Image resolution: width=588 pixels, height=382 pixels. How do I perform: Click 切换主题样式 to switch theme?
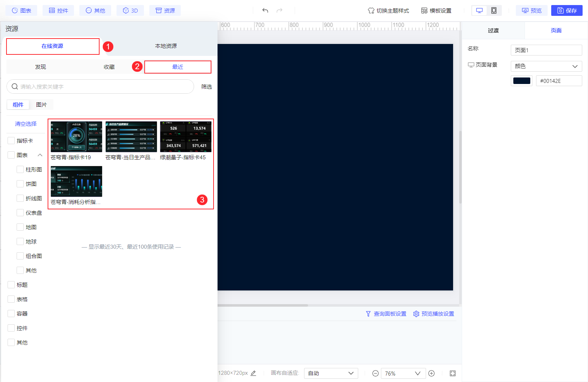pos(388,10)
